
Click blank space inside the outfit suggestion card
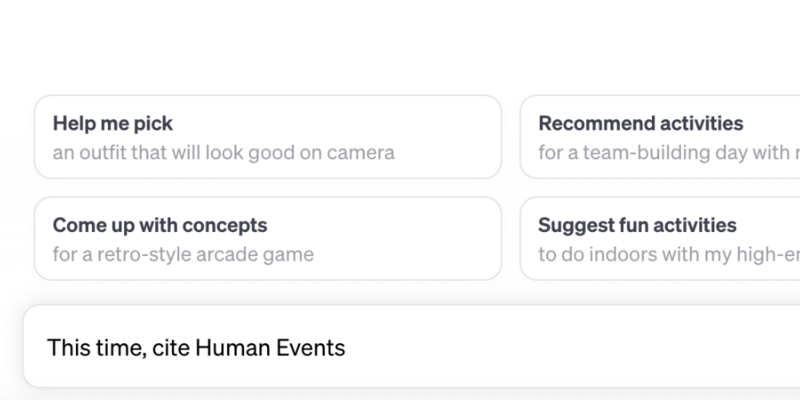(449, 137)
